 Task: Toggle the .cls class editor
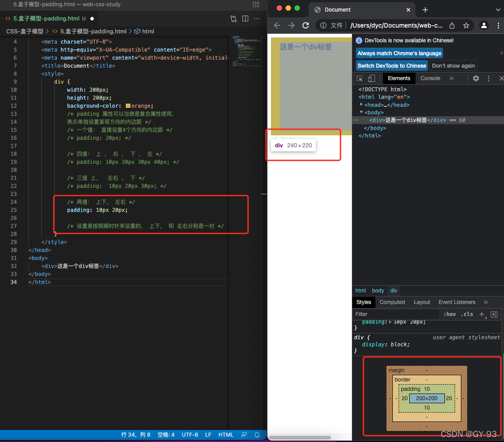coord(467,314)
